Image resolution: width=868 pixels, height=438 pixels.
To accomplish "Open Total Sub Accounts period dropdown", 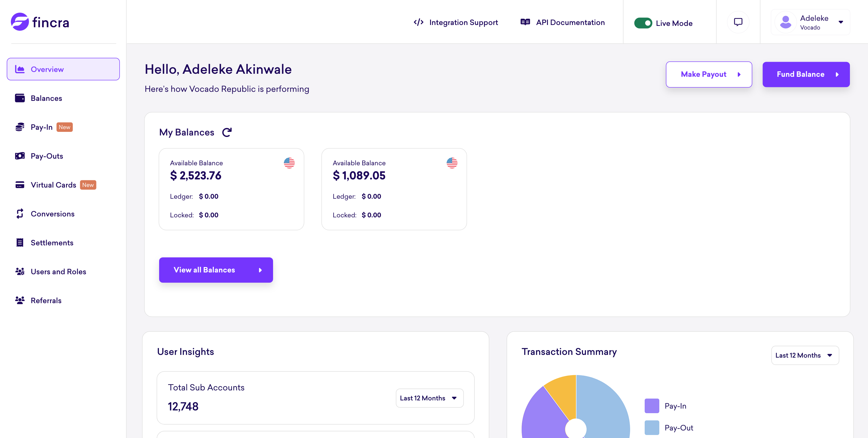I will 429,398.
